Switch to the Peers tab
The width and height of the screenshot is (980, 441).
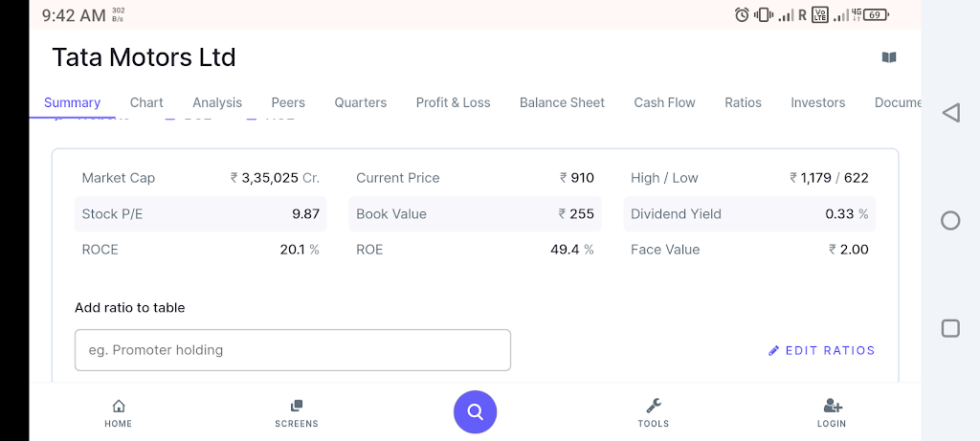(288, 102)
